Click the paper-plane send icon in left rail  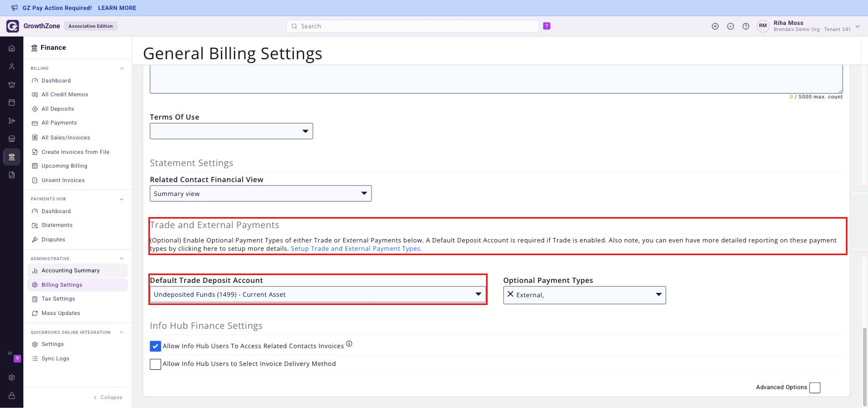(x=12, y=121)
